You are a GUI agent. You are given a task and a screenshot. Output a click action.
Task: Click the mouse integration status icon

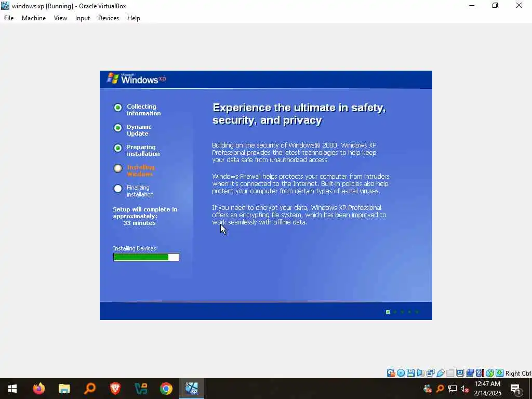coord(489,373)
